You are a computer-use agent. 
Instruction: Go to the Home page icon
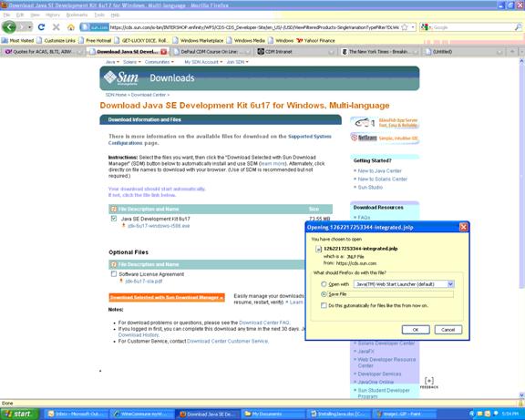71,27
